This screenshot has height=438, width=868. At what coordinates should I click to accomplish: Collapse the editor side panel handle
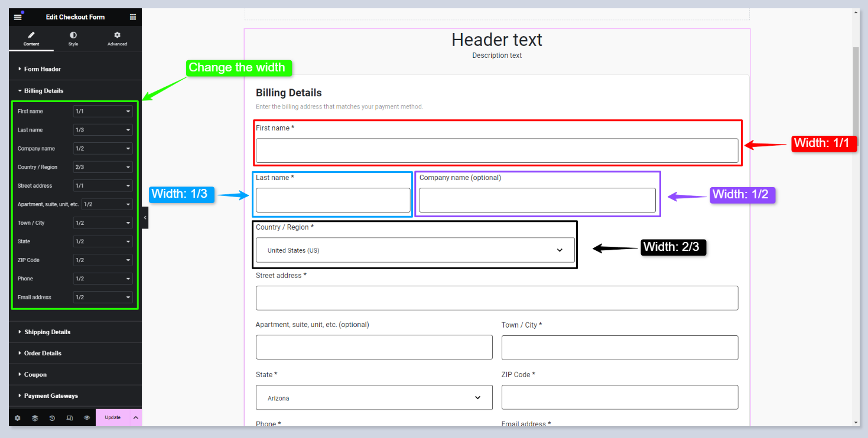coord(145,218)
